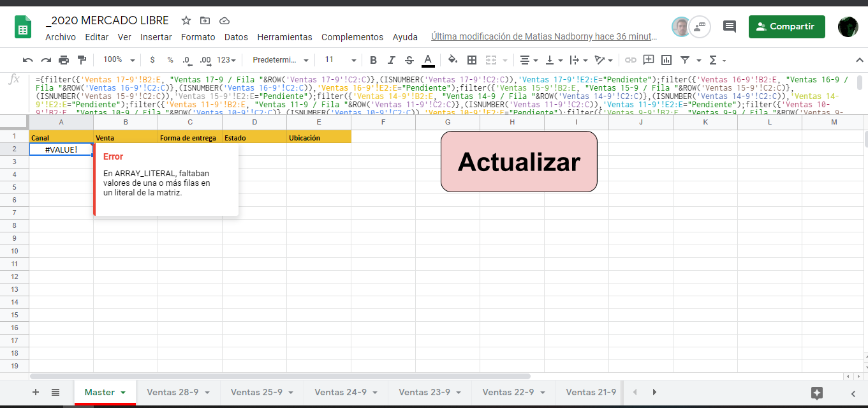The image size is (868, 408).
Task: Open the comment history
Action: coord(729,27)
